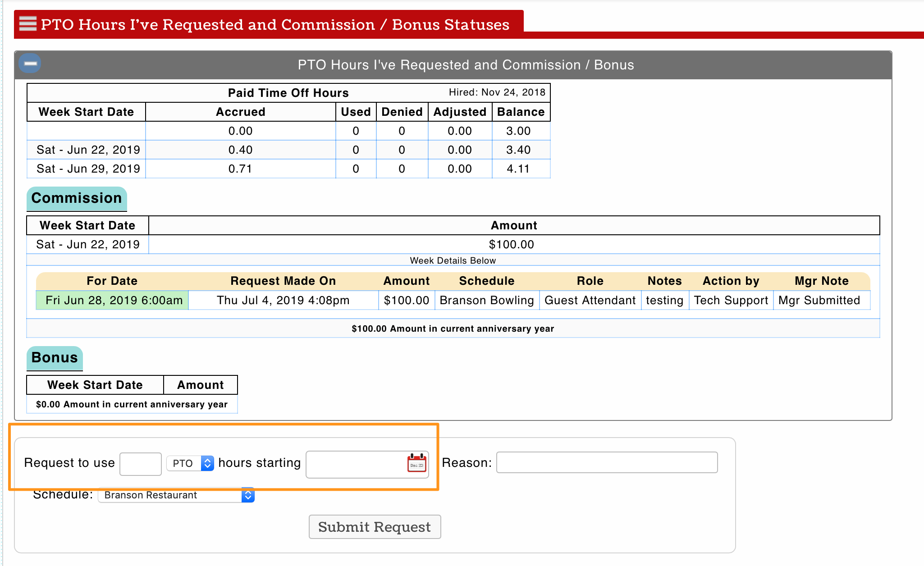Click the Branson Bowling schedule cell
This screenshot has width=924, height=566.
[486, 301]
